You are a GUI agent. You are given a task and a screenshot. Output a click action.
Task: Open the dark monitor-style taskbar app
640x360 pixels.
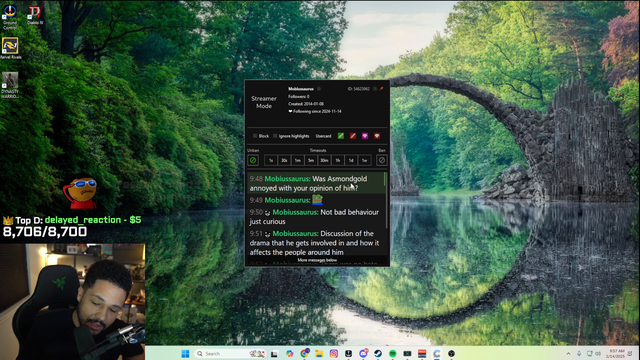pyautogui.click(x=407, y=353)
